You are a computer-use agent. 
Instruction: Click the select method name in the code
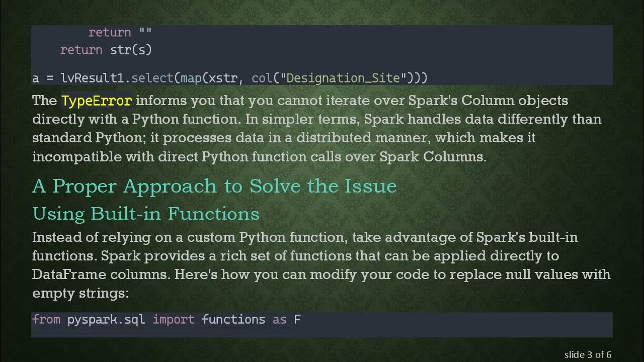coord(152,78)
